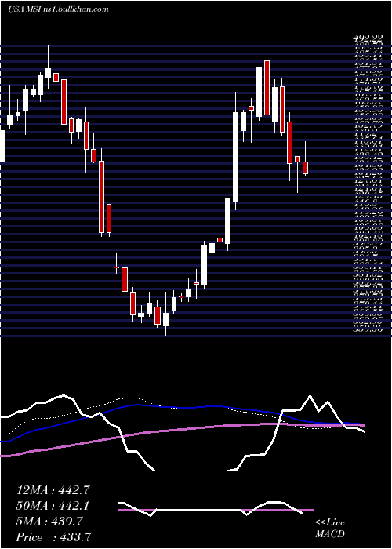
Task: Click the Price : 433.7 readout
Action: coord(54,537)
